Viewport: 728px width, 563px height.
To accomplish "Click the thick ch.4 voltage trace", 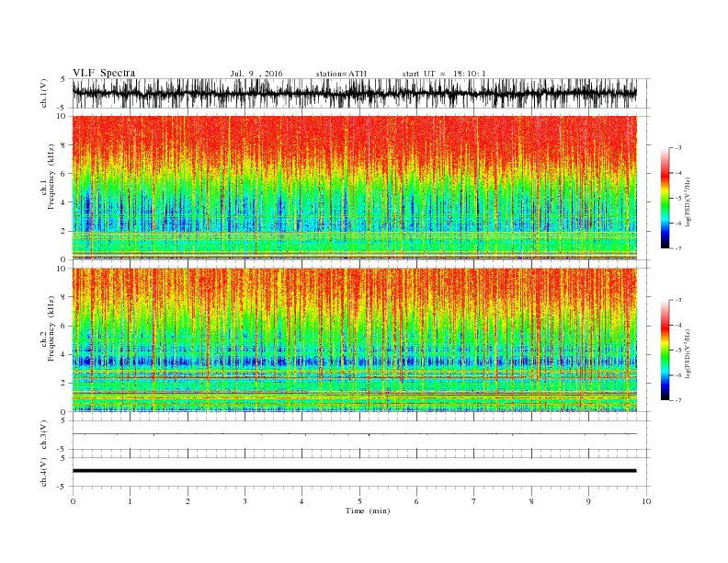I will coord(354,471).
